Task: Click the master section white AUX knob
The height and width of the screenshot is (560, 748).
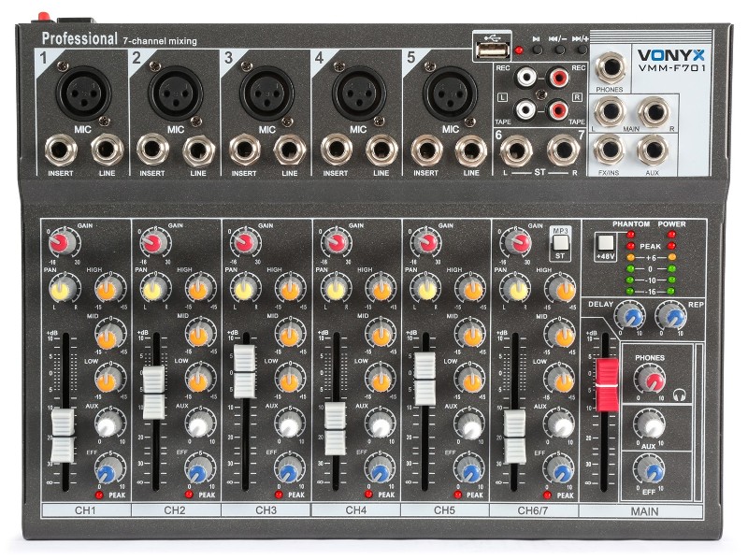Action: coord(650,426)
